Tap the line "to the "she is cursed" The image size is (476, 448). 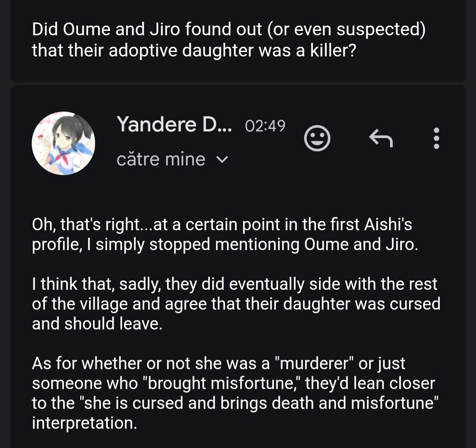pos(235,403)
